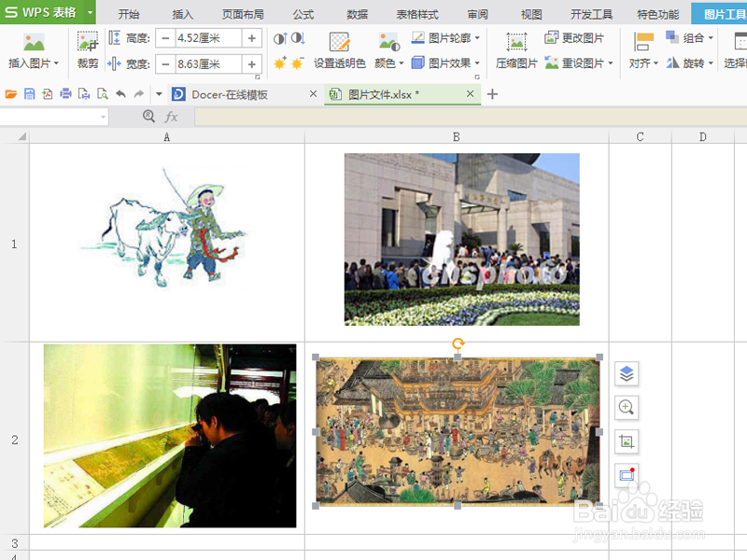
Task: Expand the quick access toolbar customize arrow
Action: [x=159, y=94]
